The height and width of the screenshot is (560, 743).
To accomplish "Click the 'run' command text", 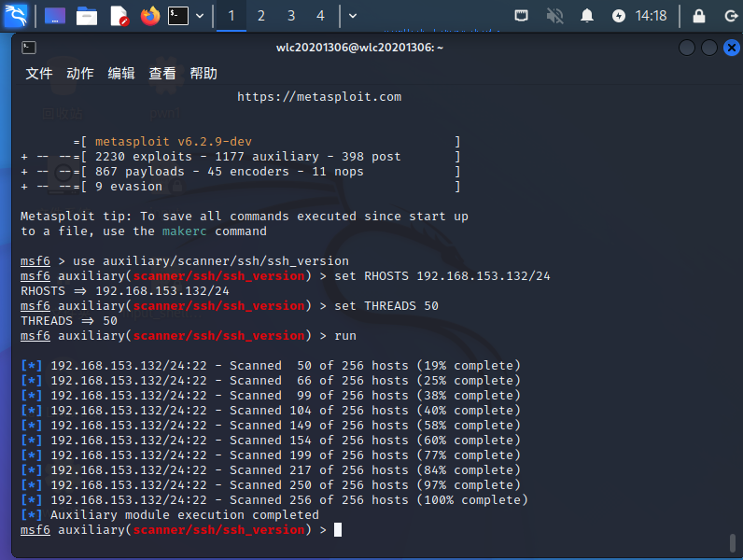I will click(345, 335).
